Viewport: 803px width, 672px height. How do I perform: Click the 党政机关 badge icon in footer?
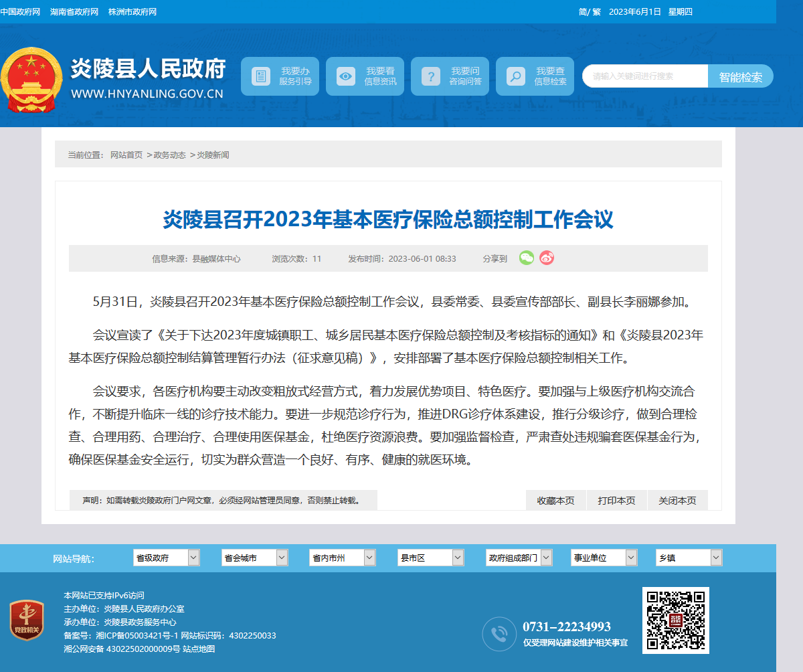click(x=27, y=620)
